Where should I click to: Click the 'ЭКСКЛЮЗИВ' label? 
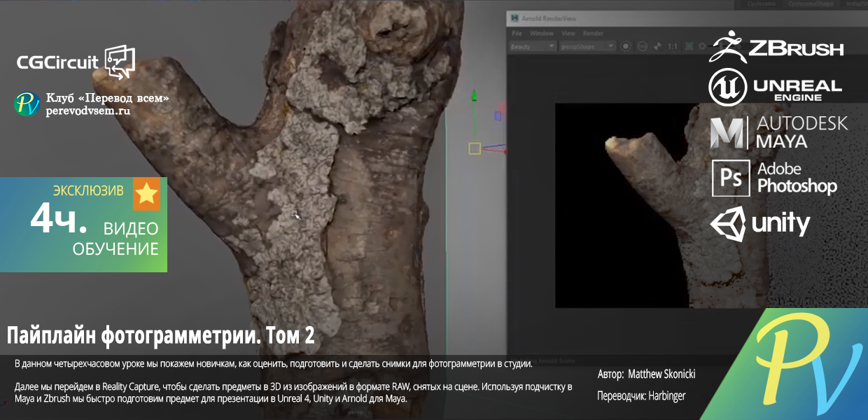(88, 190)
